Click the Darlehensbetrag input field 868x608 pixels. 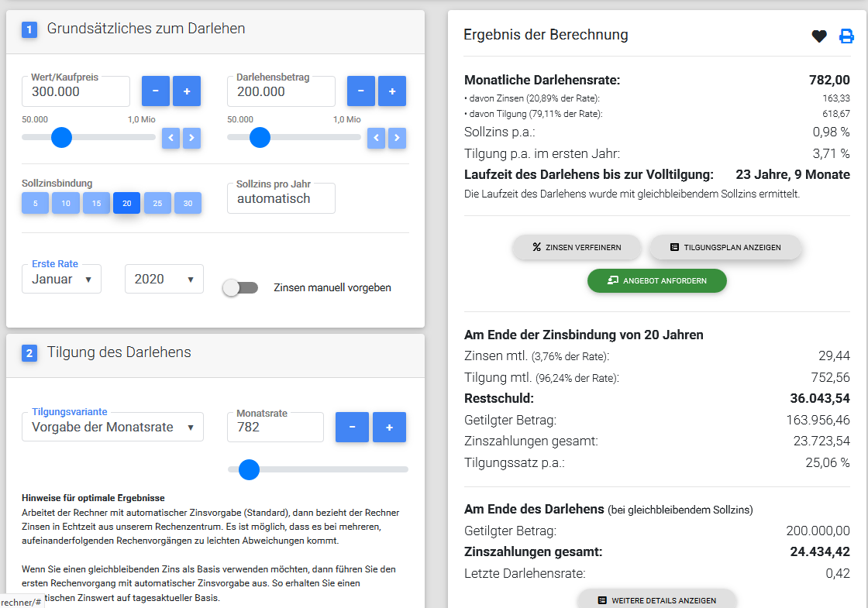[x=281, y=91]
